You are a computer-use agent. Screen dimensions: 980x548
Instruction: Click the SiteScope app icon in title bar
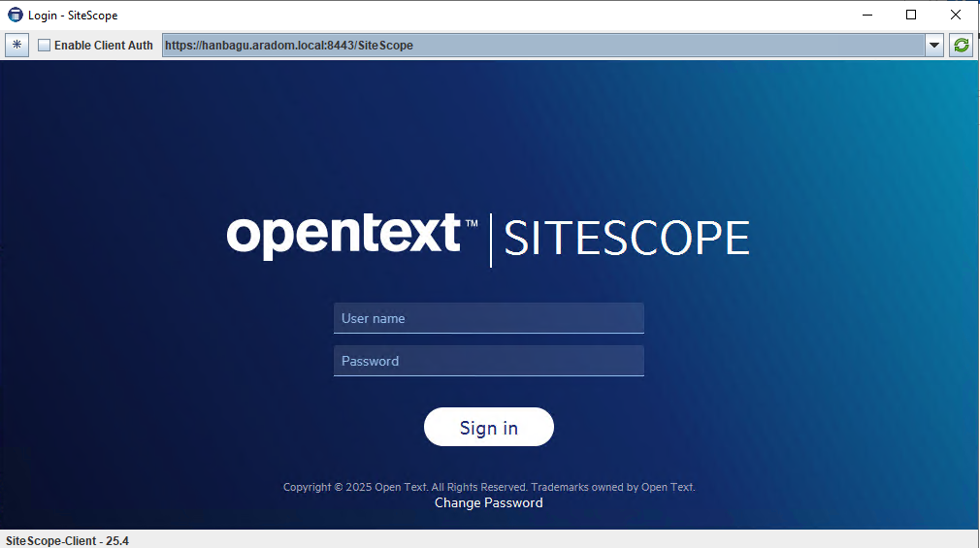[x=15, y=15]
